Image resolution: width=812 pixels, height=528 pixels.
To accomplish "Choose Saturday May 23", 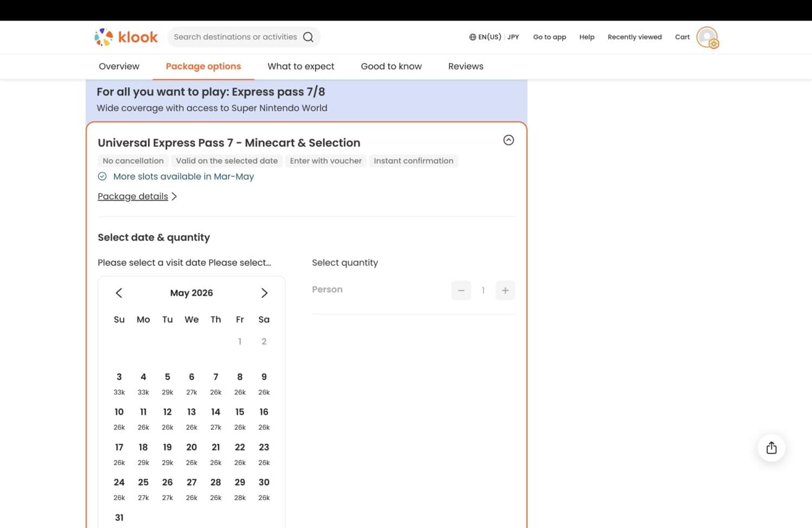I will pos(264,454).
